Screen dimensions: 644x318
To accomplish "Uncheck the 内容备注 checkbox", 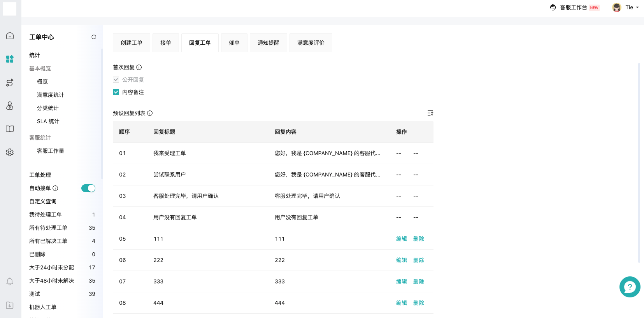I will [116, 92].
